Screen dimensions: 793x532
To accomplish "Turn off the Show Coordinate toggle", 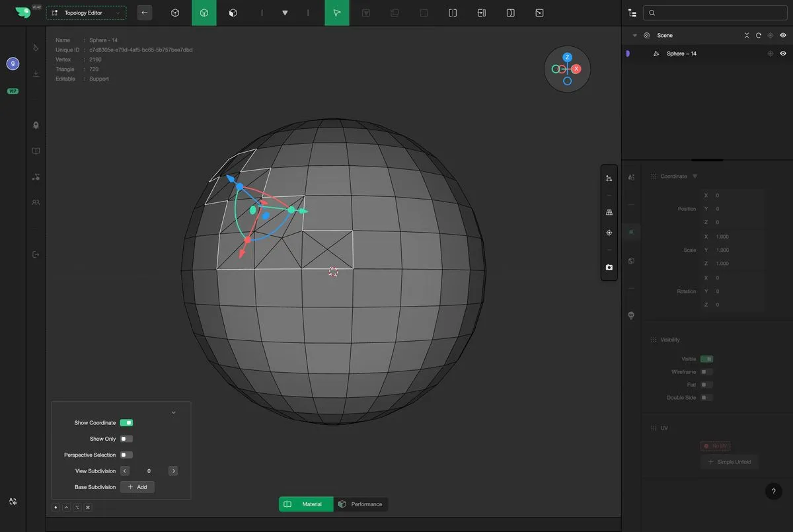I will (126, 423).
